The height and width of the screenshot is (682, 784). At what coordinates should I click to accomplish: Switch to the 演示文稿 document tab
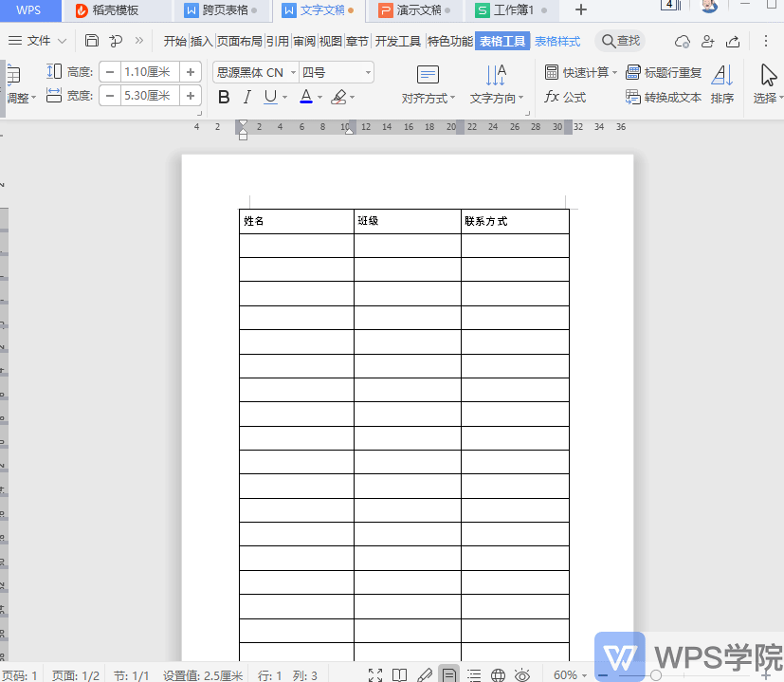tap(414, 10)
